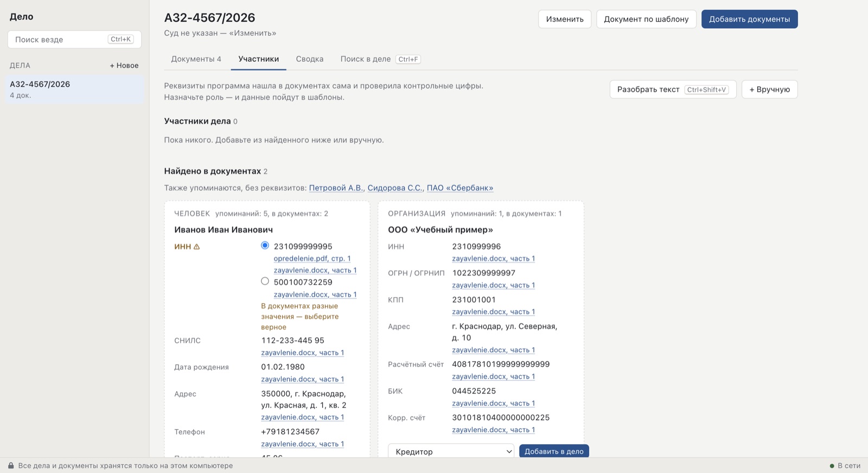Click organization INN value 2310999996

pyautogui.click(x=476, y=247)
